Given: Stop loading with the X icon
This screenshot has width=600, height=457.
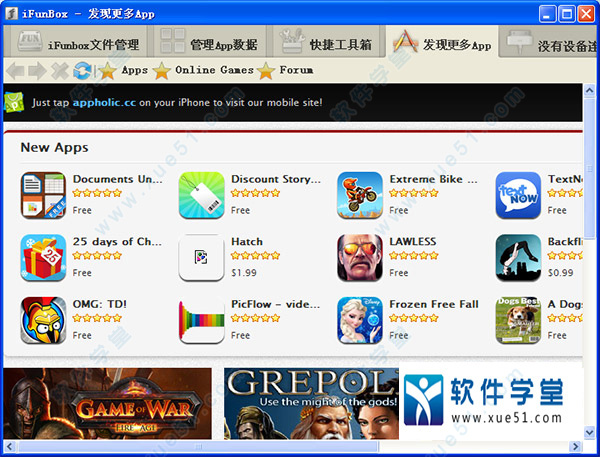Looking at the screenshot, I should [x=60, y=71].
